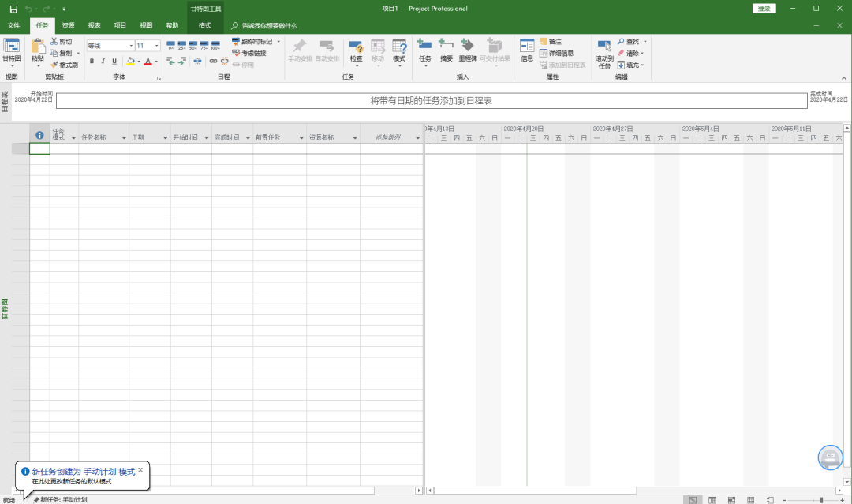Insert a summary (摘要) task
The height and width of the screenshot is (504, 852).
[446, 50]
